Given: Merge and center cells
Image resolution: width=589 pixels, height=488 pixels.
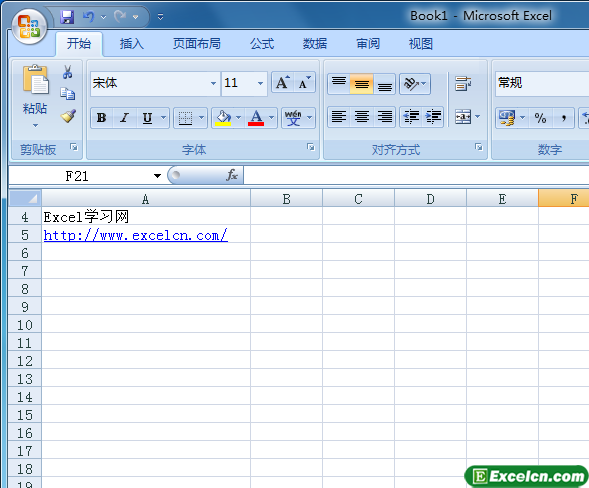Looking at the screenshot, I should (463, 117).
